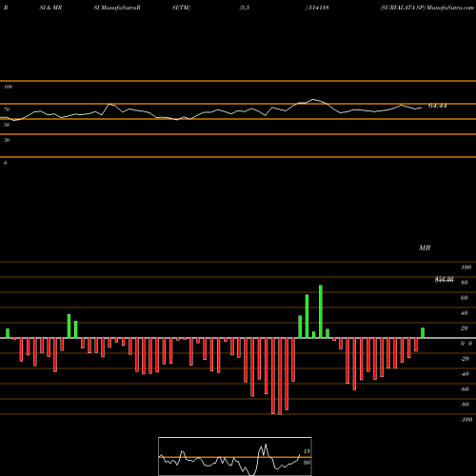Click the RSI value label 64.44
The width and height of the screenshot is (476, 476).
pyautogui.click(x=438, y=106)
